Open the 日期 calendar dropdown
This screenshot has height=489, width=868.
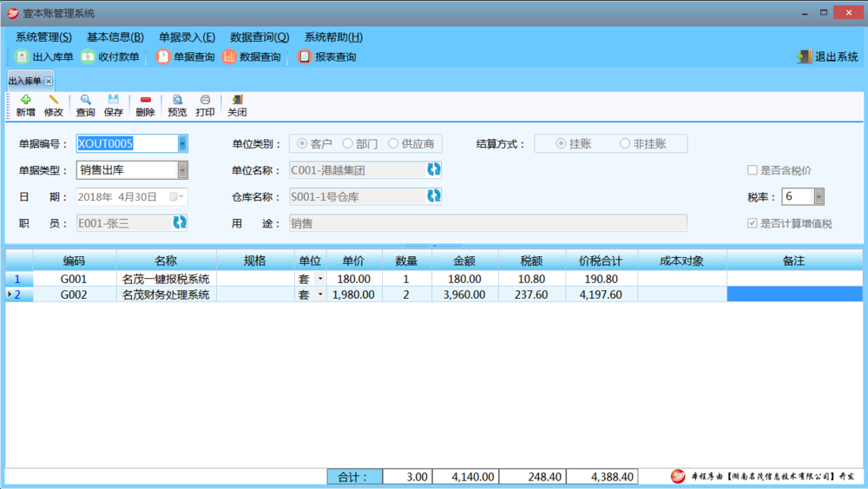click(176, 196)
